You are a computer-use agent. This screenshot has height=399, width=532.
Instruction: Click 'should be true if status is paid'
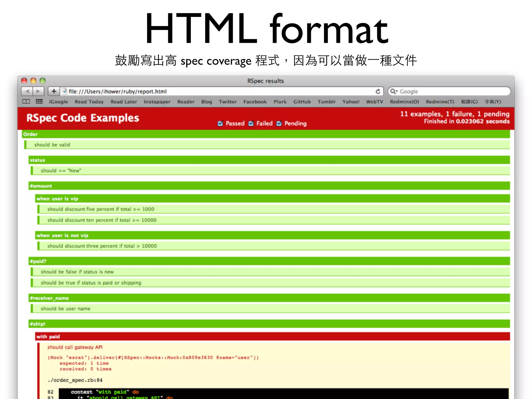coord(270,283)
